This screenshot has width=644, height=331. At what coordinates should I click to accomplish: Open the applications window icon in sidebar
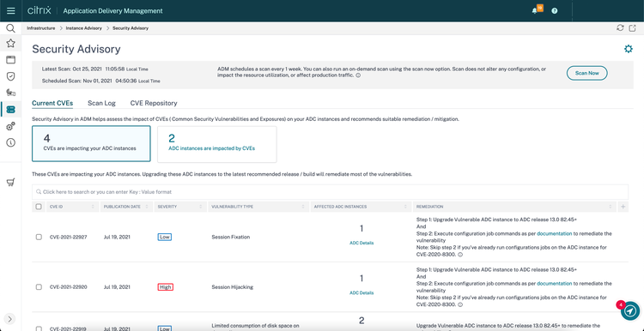point(10,60)
